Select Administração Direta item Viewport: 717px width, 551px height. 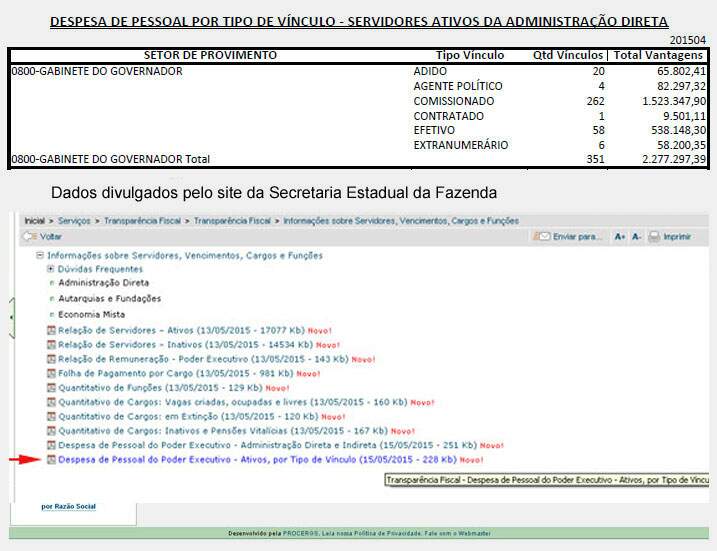coord(103,283)
